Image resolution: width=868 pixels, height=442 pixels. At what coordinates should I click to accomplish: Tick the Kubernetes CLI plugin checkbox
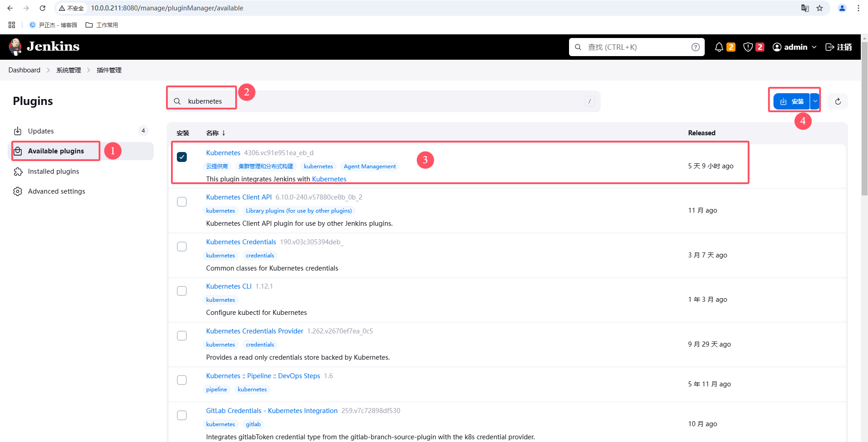pyautogui.click(x=182, y=291)
